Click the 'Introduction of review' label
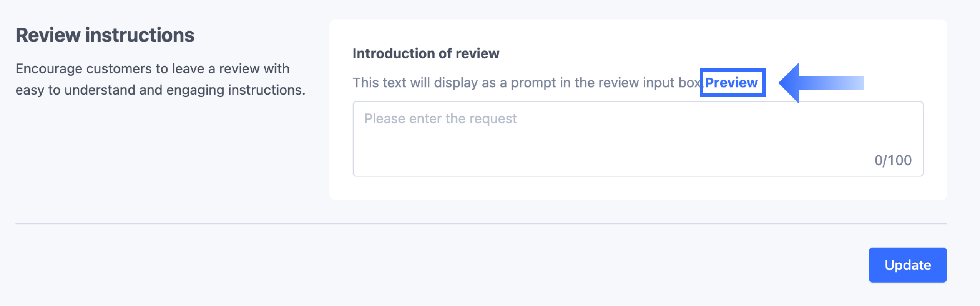 426,53
